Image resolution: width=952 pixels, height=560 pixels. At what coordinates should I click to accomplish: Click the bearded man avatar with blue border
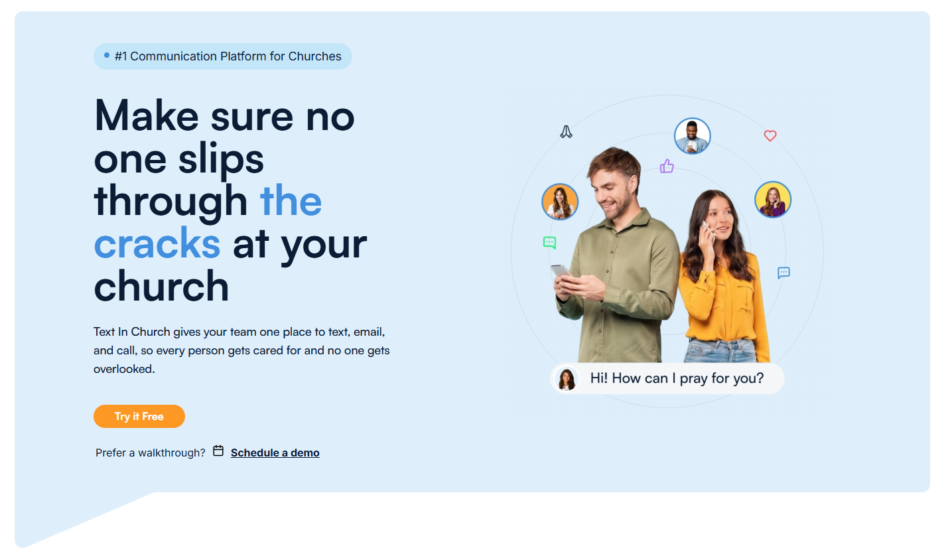(693, 136)
